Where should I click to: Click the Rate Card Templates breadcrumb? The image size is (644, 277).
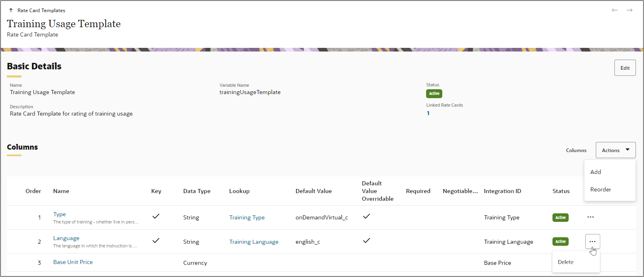(41, 11)
